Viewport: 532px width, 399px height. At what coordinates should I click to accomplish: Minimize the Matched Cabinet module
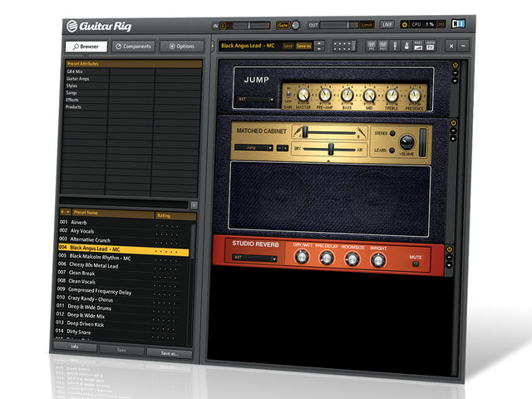(x=453, y=131)
